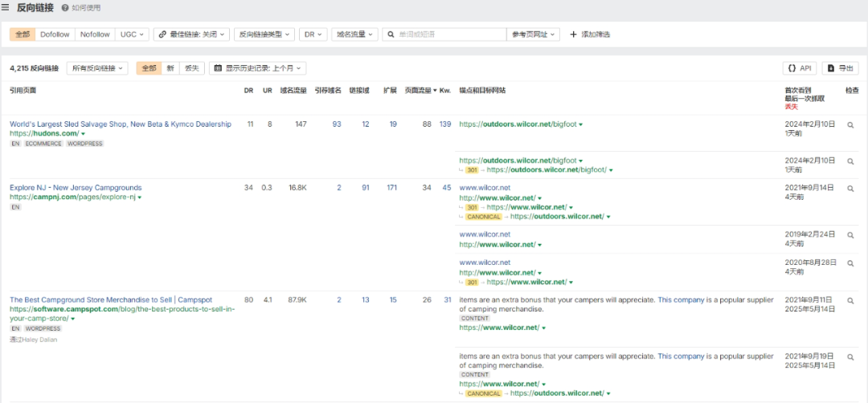868x403 pixels.
Task: Show all backlinks with 全部 status tab
Action: pos(149,68)
